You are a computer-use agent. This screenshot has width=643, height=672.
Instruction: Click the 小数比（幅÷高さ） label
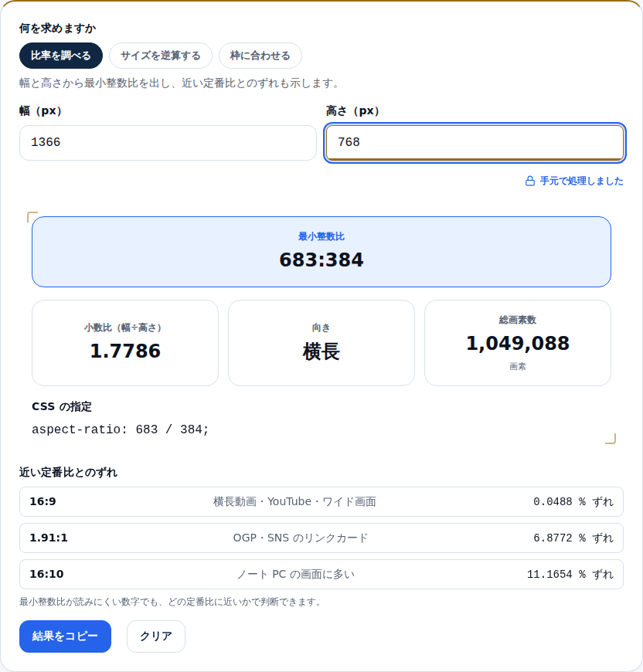[125, 328]
